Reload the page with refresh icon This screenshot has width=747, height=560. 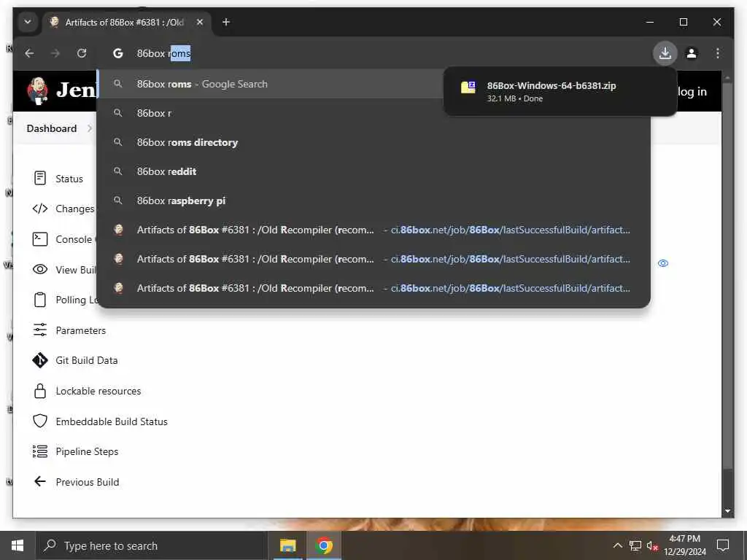[82, 53]
